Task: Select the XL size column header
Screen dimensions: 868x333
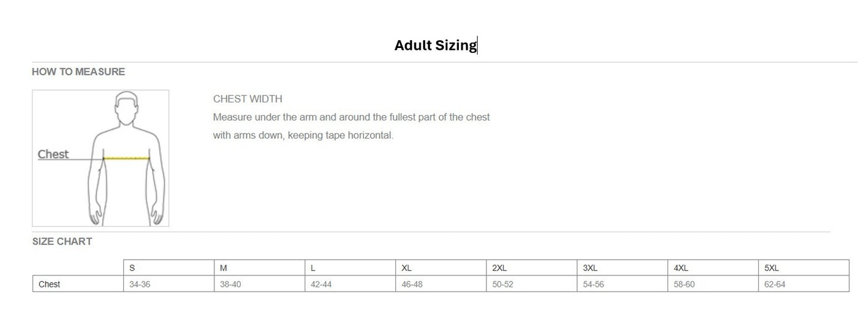Action: click(407, 268)
